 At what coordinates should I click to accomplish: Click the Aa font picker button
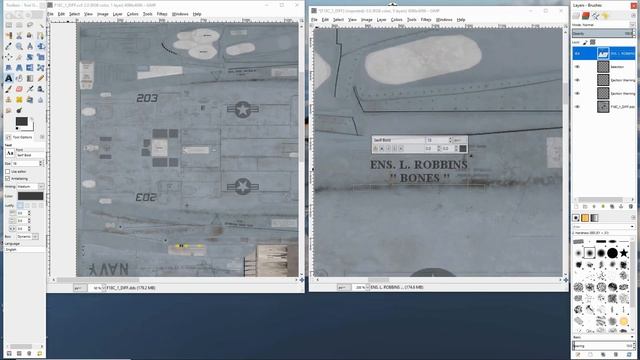[10, 153]
